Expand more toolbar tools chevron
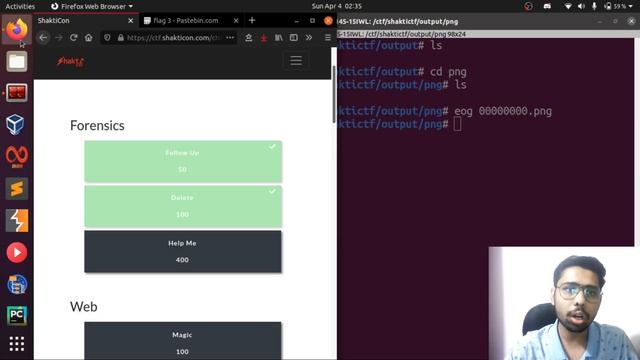Screen dimensions: 640x360 coord(309,38)
